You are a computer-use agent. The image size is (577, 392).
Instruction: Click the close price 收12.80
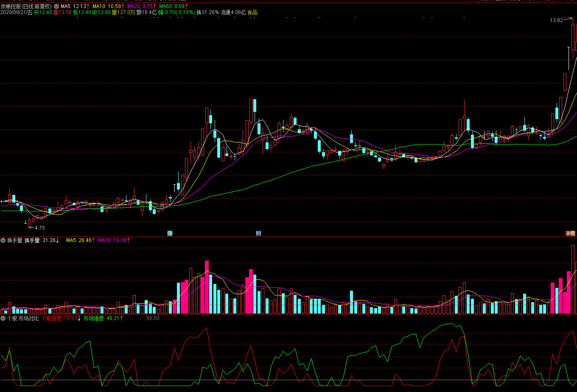pos(101,12)
